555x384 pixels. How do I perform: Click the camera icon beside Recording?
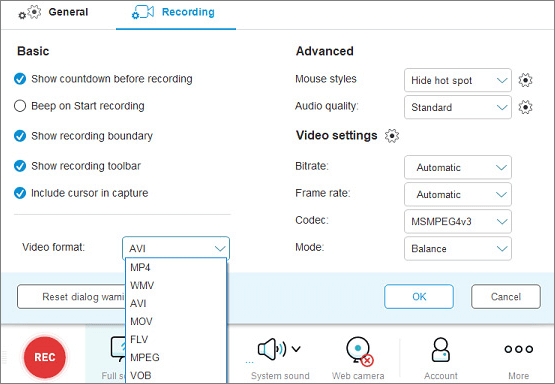(x=143, y=12)
